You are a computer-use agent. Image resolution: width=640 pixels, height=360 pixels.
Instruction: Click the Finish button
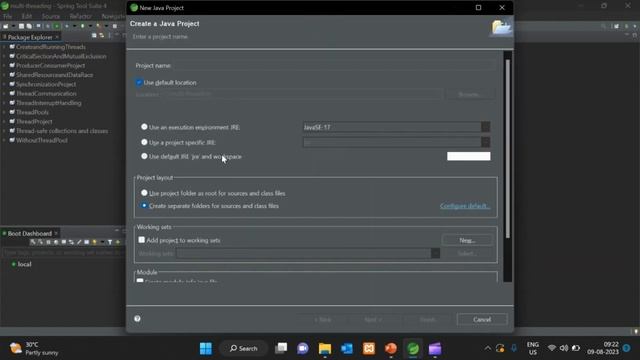click(x=428, y=319)
